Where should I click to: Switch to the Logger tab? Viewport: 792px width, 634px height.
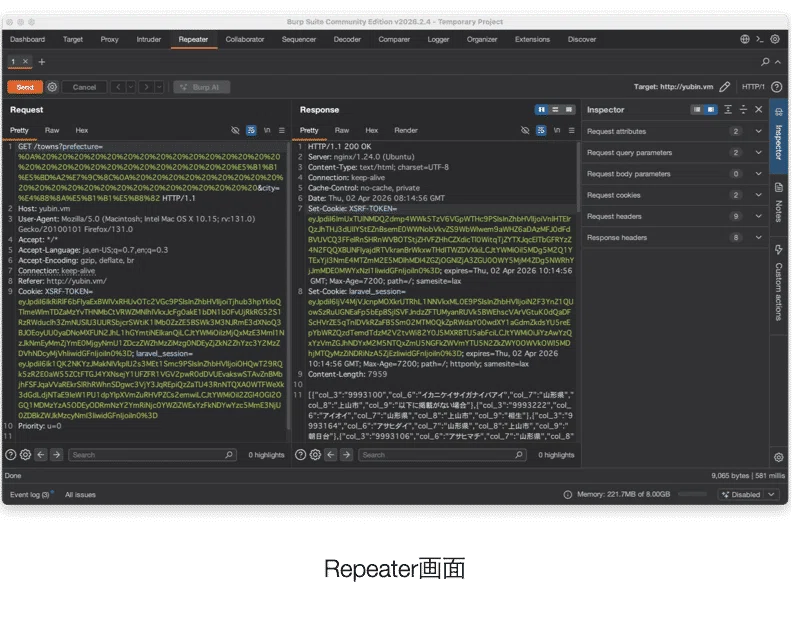pos(438,39)
